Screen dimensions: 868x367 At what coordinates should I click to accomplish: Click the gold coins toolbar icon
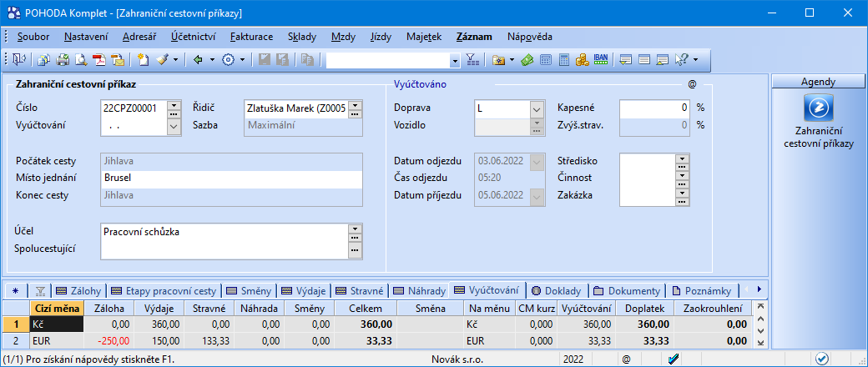tap(582, 60)
